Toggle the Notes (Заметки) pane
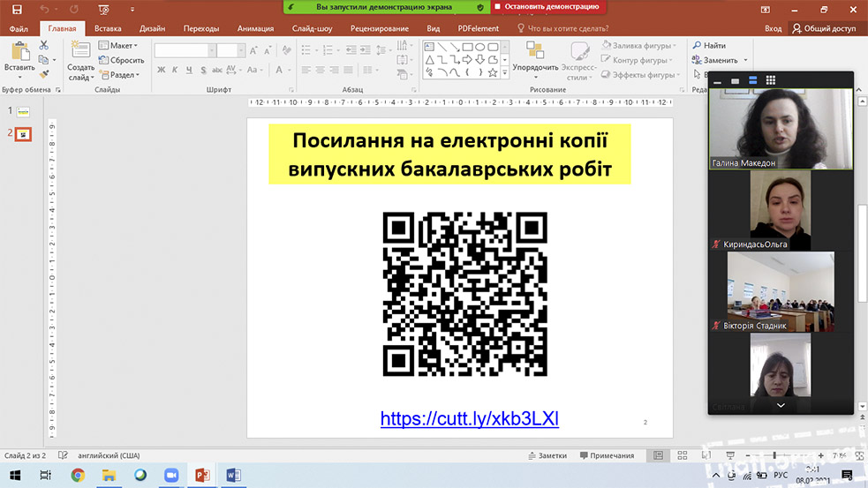This screenshot has height=488, width=868. 547,455
